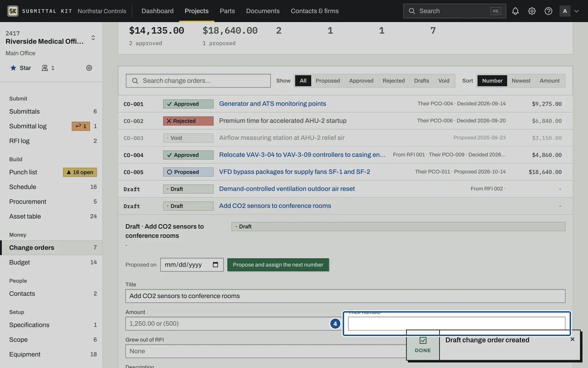The image size is (588, 368).
Task: Open Asset table in the sidebar
Action: coord(51,216)
